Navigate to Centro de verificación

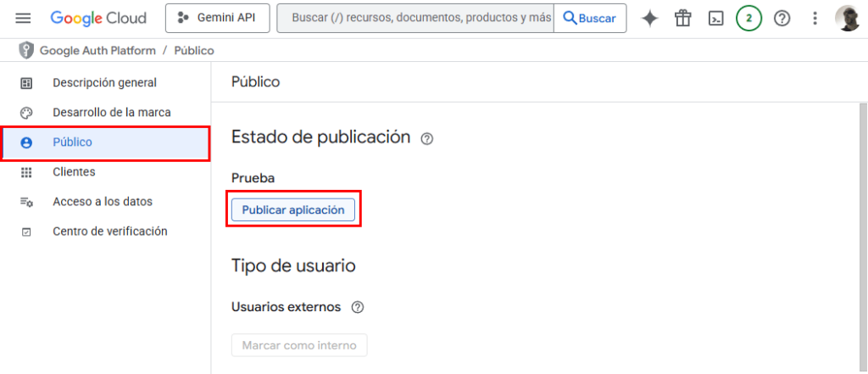pos(109,232)
